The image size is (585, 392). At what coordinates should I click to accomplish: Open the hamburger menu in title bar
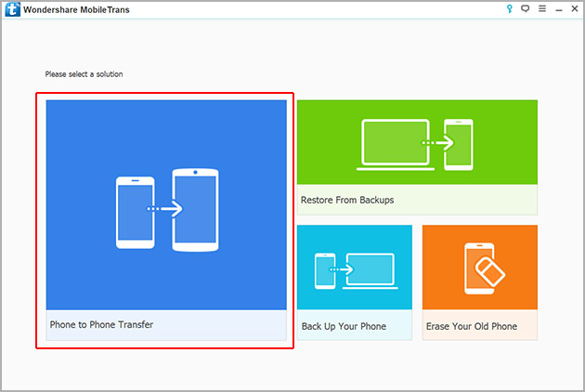point(541,9)
